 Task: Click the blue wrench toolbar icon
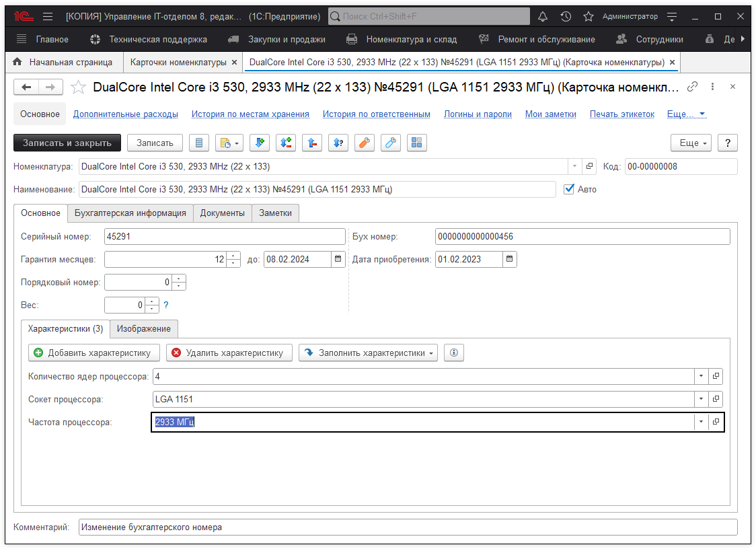pyautogui.click(x=390, y=143)
